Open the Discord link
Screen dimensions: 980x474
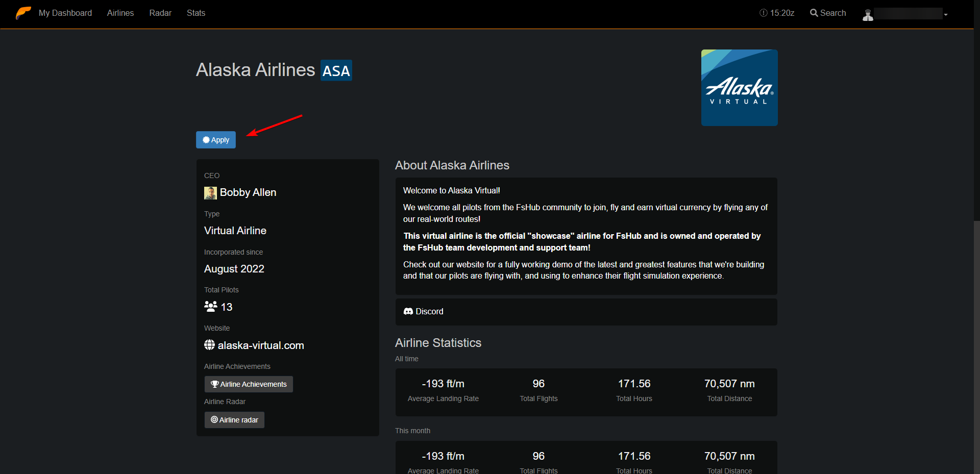[429, 311]
